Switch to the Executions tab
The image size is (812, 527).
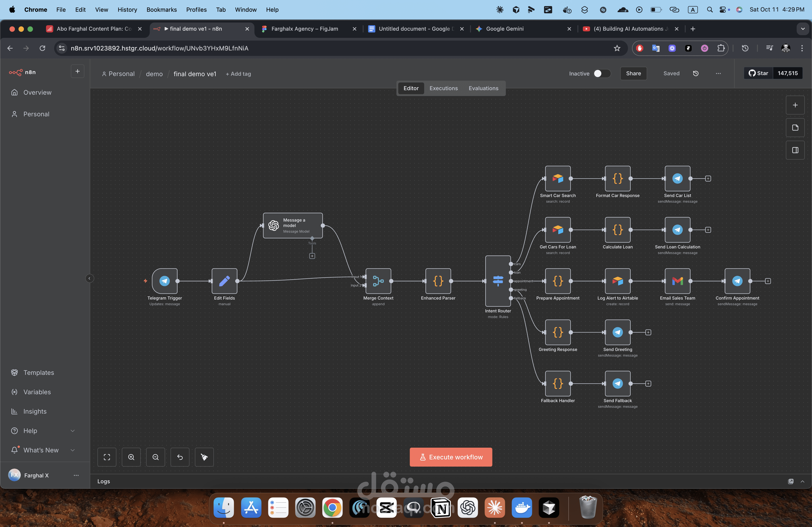coord(443,88)
